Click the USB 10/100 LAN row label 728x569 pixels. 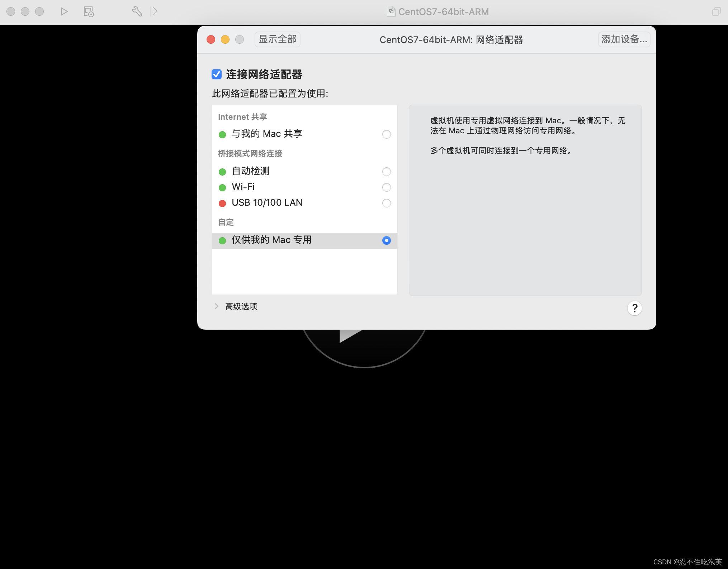point(267,203)
